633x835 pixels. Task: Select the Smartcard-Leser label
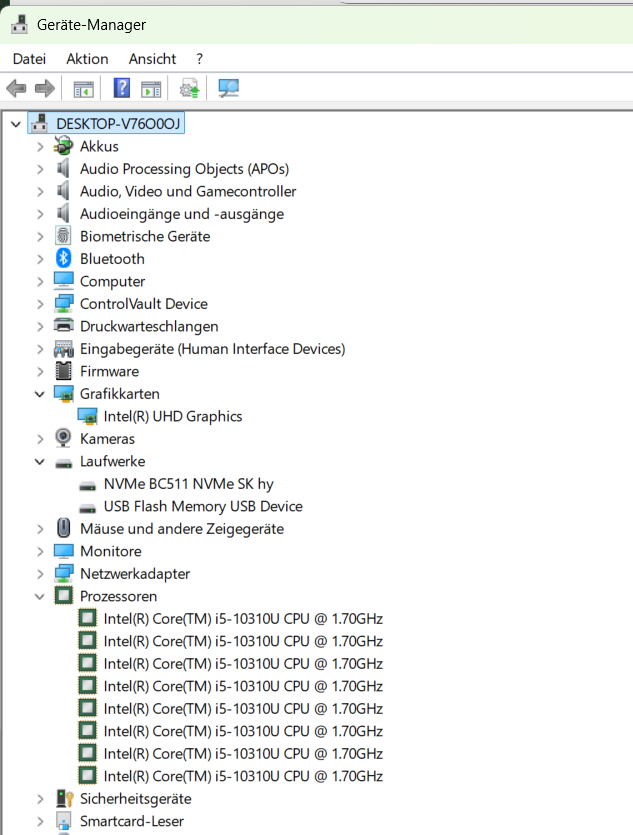(131, 821)
